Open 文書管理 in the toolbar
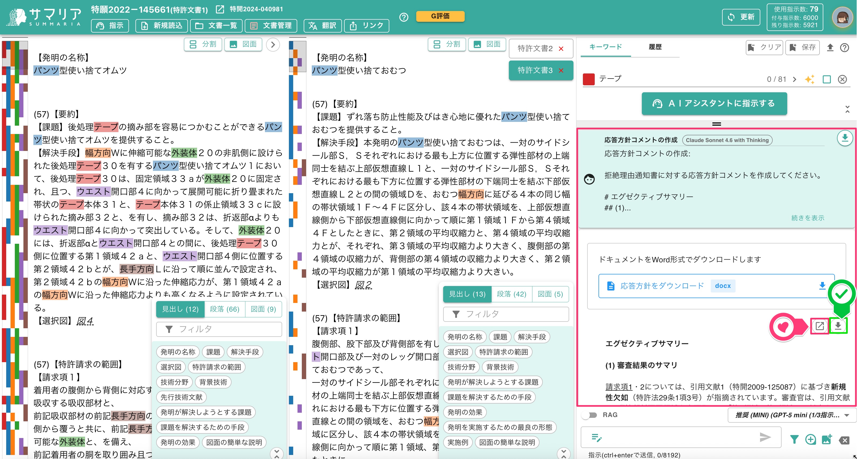 (x=271, y=26)
